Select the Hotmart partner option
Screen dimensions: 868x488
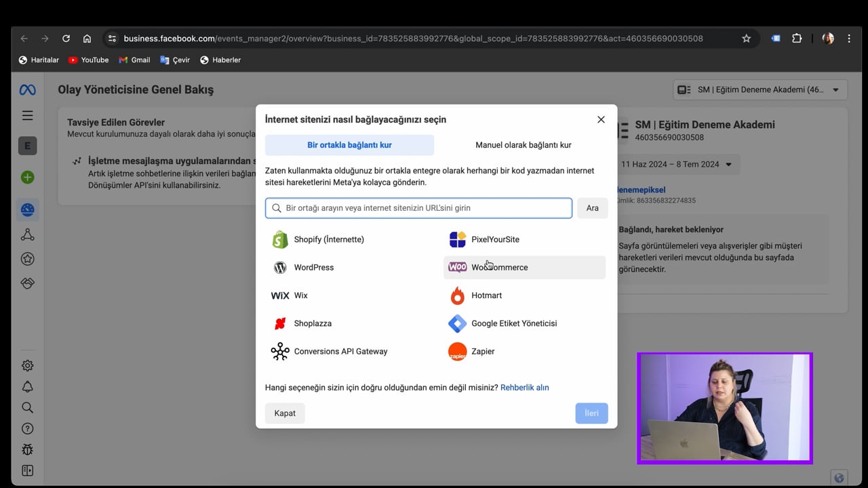tap(524, 296)
